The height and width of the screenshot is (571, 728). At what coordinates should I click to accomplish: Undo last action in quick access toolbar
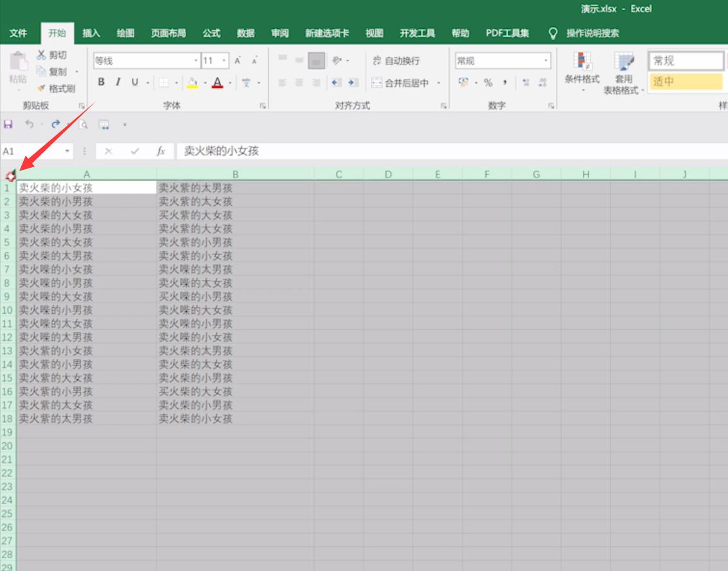click(30, 124)
